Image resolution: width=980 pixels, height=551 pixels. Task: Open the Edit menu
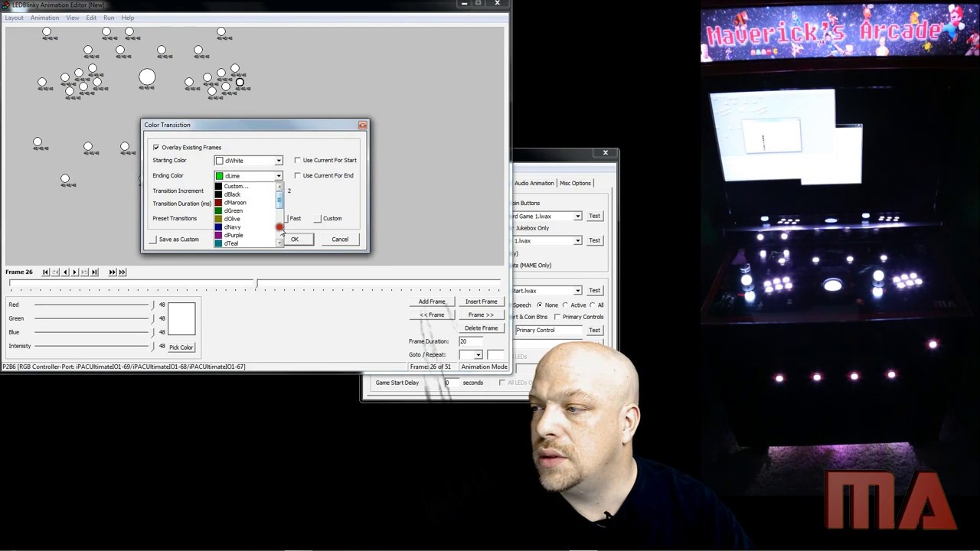[x=91, y=18]
